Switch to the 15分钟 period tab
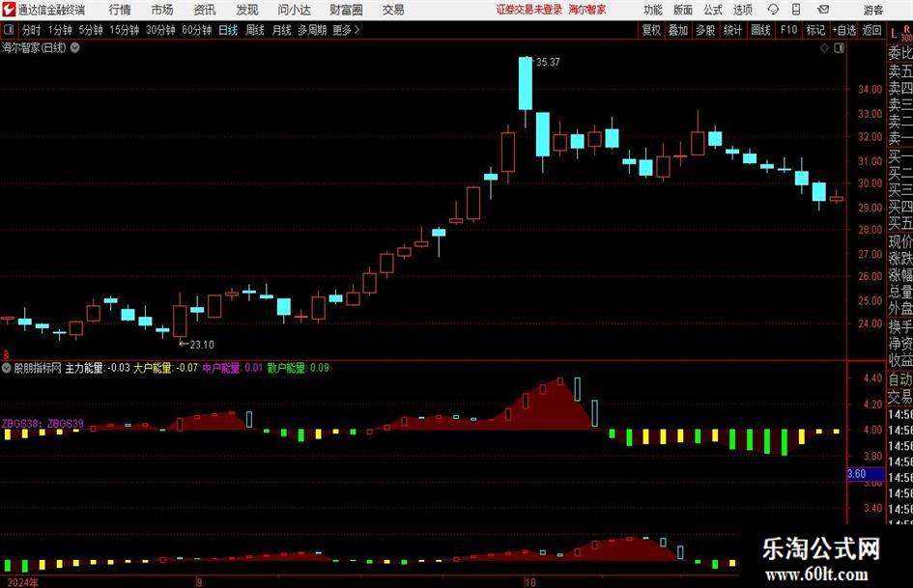 [125, 30]
